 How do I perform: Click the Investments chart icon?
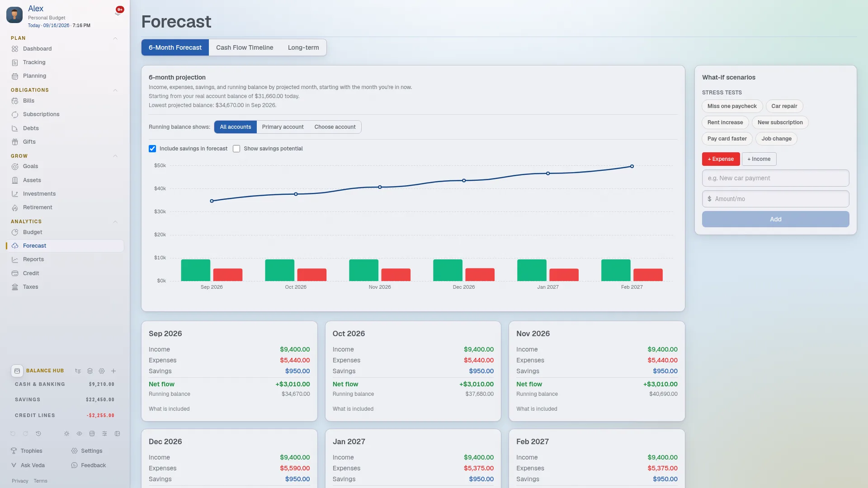[x=15, y=194]
